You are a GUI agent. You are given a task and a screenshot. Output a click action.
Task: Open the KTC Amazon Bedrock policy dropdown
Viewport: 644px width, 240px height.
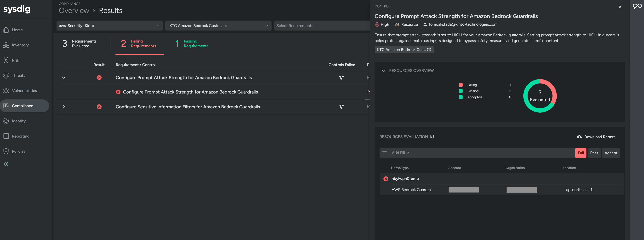point(218,26)
